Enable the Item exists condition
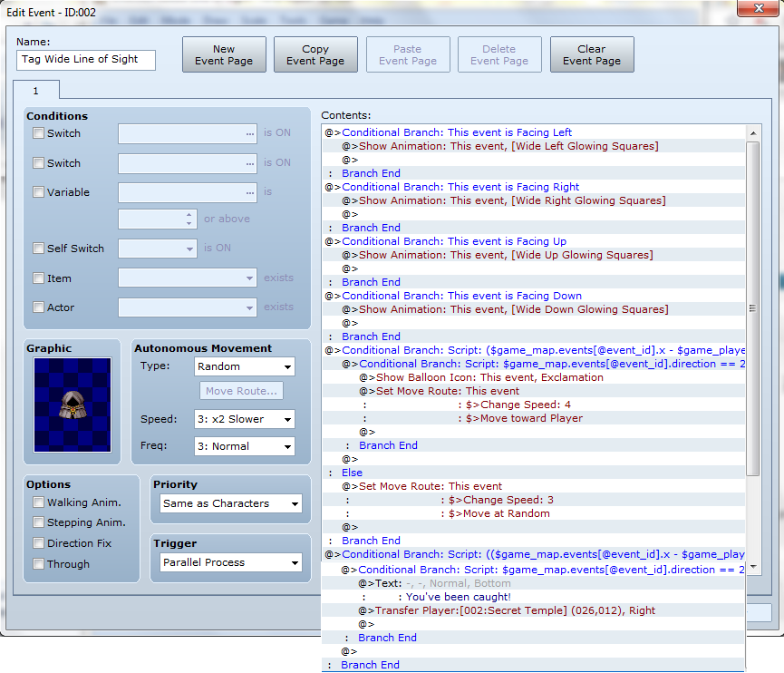This screenshot has height=673, width=784. [38, 278]
